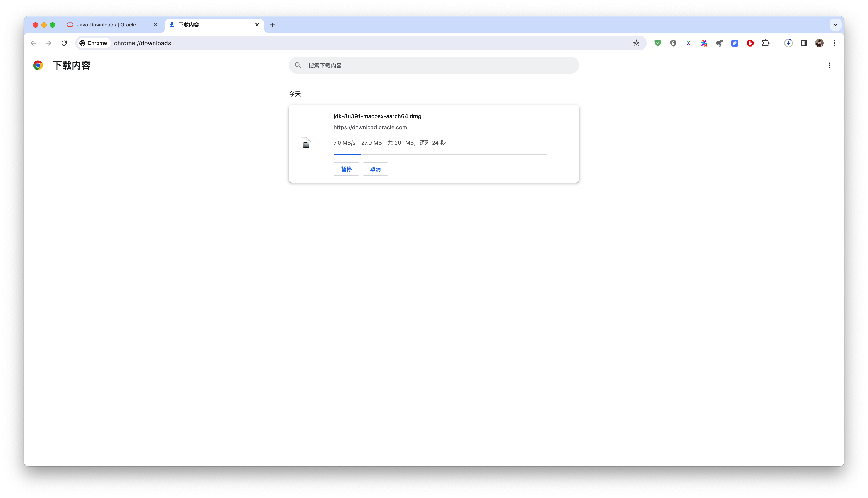Click 取消 to cancel the JDK download

point(375,169)
